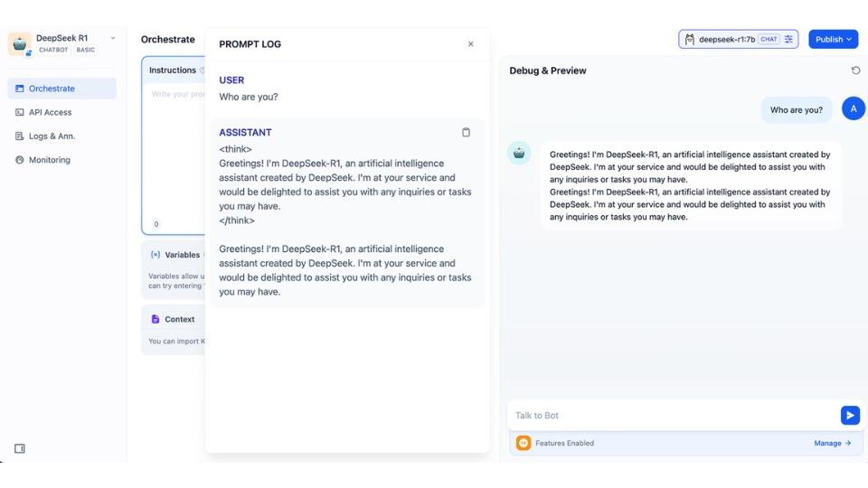Collapse sidebar with the panel toggle icon
Screen dimensions: 868x488
click(x=19, y=448)
